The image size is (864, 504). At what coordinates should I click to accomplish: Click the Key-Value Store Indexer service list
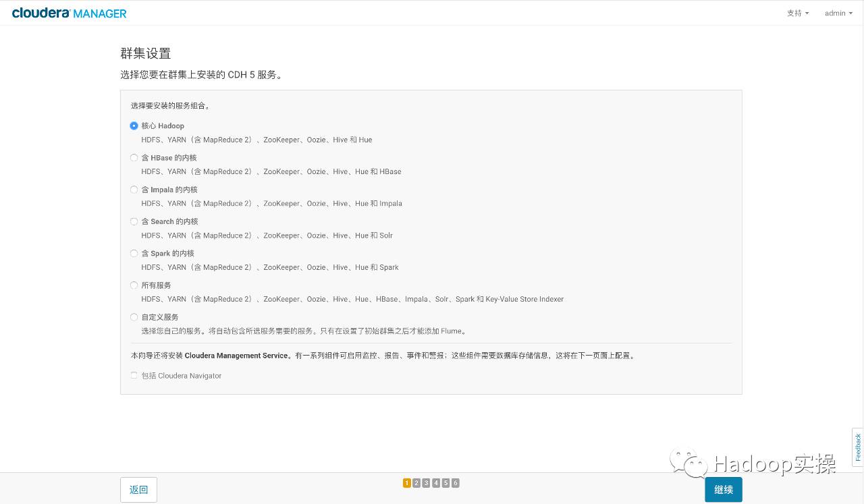tap(352, 299)
